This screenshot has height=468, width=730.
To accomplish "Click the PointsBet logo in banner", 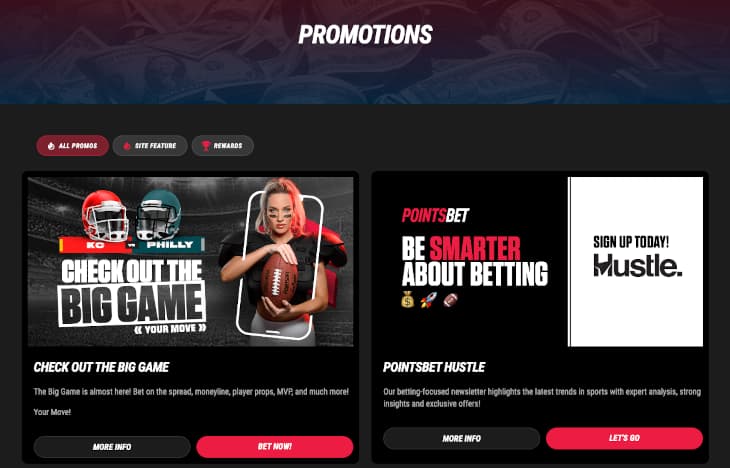I will [x=435, y=215].
